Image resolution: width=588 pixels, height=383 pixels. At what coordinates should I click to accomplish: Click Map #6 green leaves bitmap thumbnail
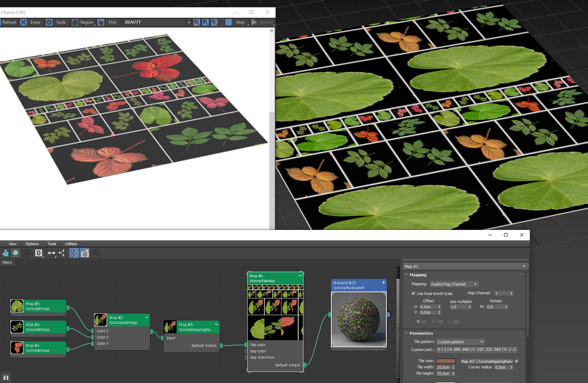click(17, 327)
